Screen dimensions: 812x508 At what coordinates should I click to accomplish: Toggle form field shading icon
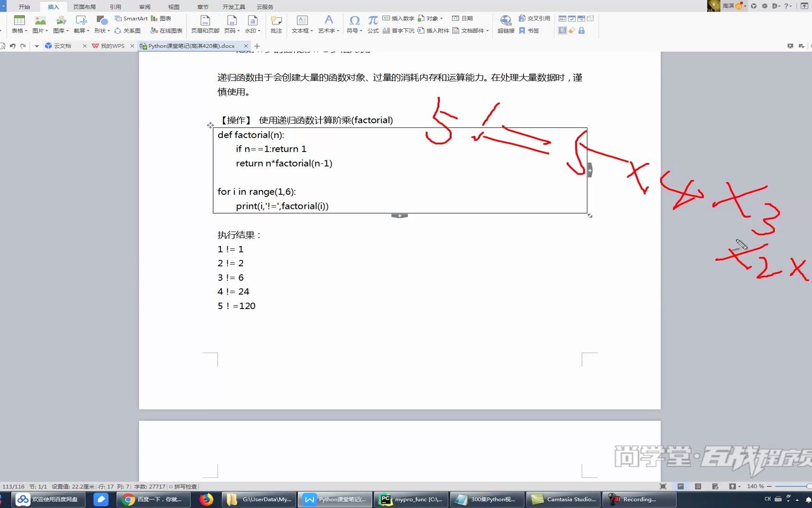562,31
